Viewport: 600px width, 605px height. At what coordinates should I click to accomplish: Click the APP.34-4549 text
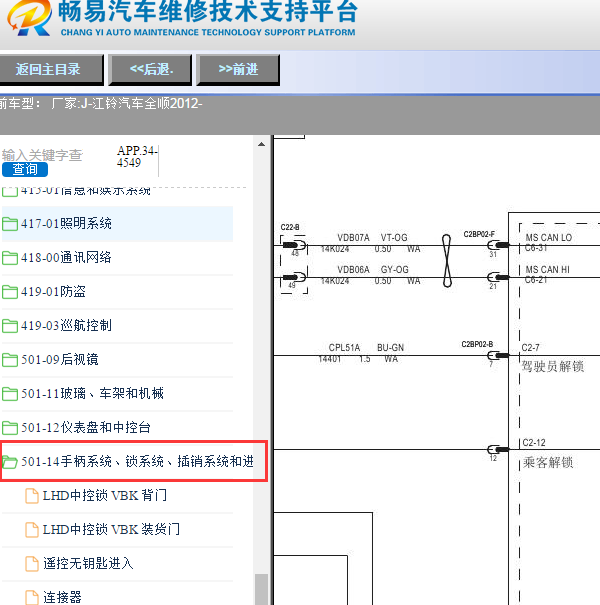click(137, 157)
